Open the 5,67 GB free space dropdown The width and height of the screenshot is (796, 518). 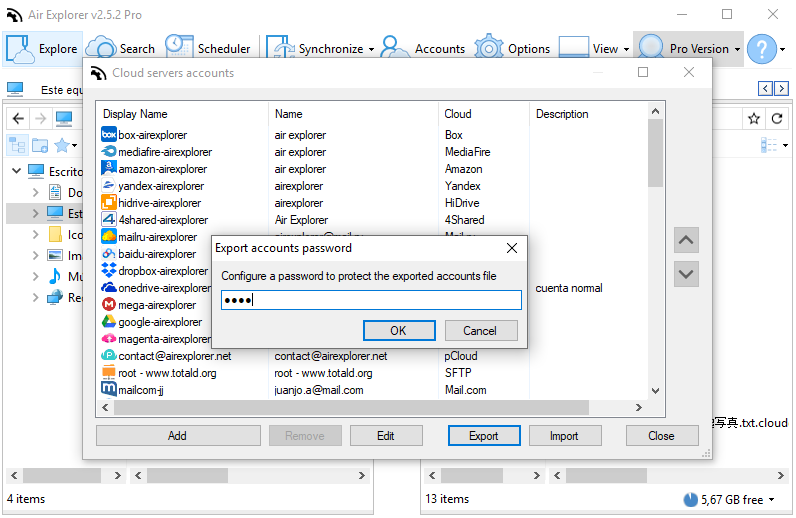(772, 500)
